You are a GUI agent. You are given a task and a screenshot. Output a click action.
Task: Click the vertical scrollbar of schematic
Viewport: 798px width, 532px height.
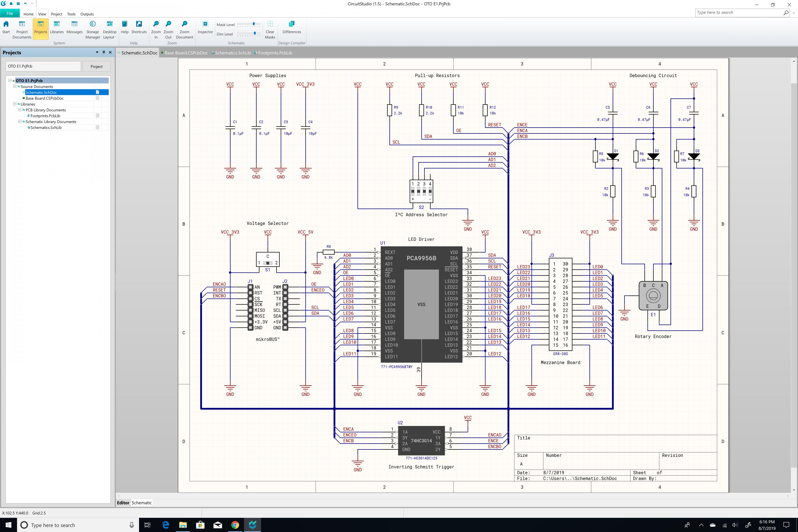[794, 275]
